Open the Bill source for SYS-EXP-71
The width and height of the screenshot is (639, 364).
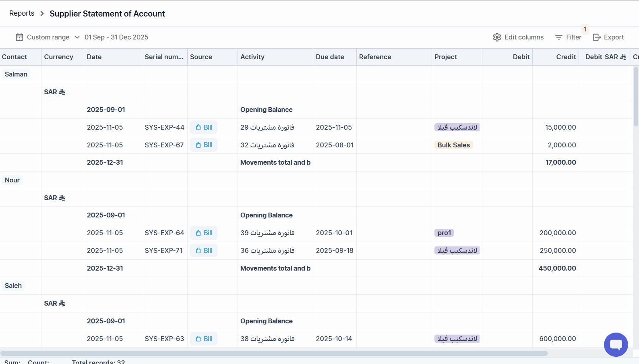(x=204, y=250)
